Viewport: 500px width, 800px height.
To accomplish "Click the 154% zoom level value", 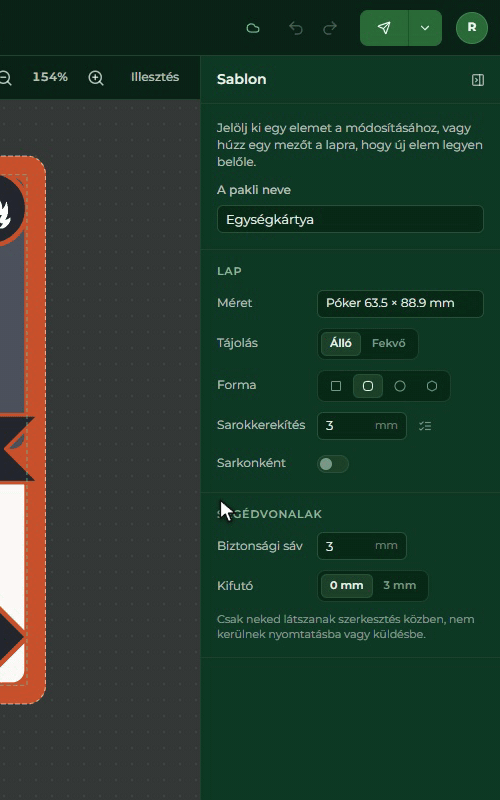I will pyautogui.click(x=50, y=77).
